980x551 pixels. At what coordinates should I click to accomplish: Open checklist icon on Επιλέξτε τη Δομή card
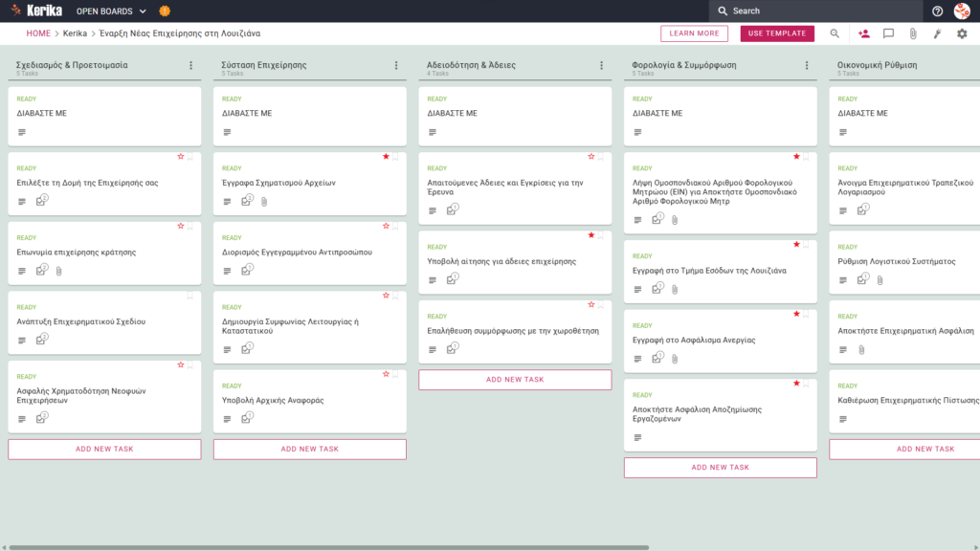coord(41,201)
